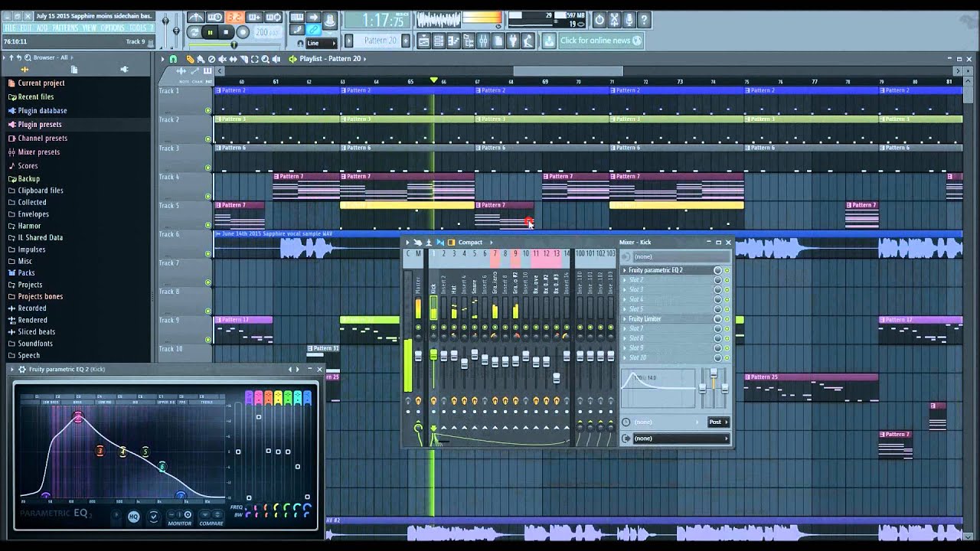Pause playback with the transport pause button

tap(209, 32)
